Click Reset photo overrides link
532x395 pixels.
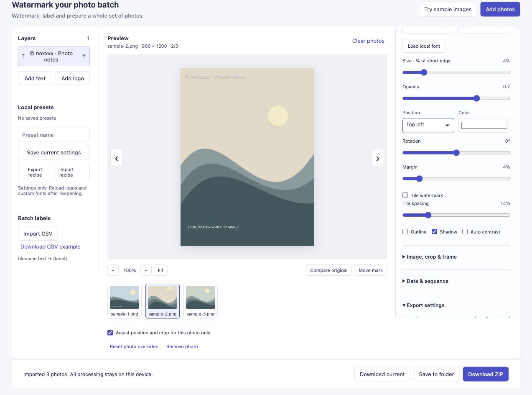(x=134, y=346)
